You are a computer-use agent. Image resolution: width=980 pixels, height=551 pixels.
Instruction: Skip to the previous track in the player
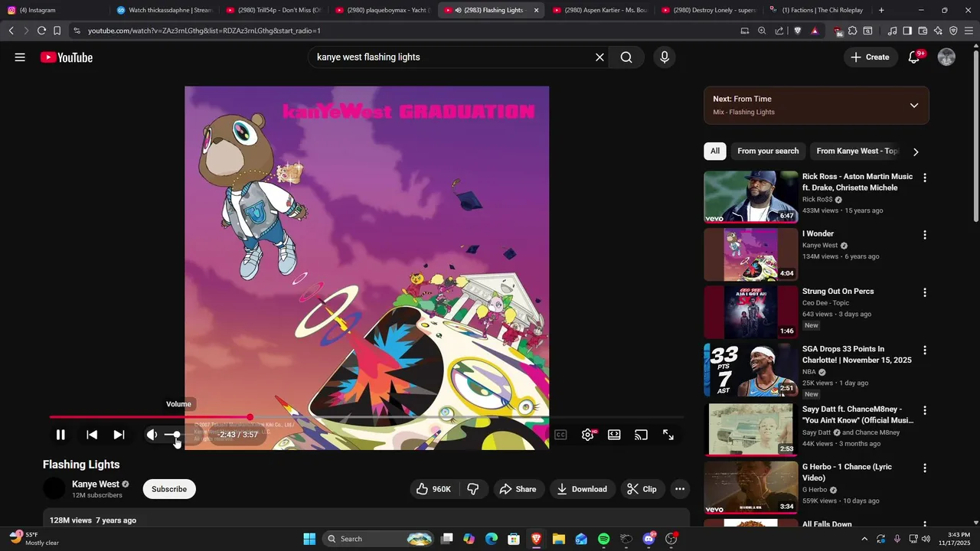[92, 435]
